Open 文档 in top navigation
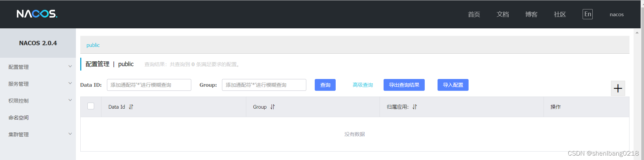 [x=502, y=14]
